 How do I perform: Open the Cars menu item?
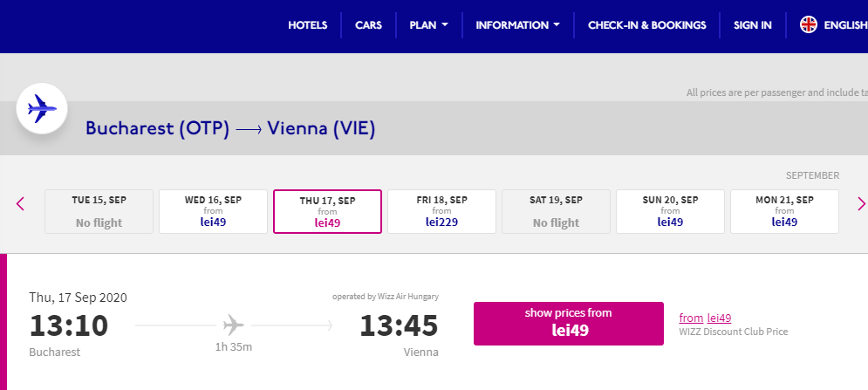pos(368,25)
